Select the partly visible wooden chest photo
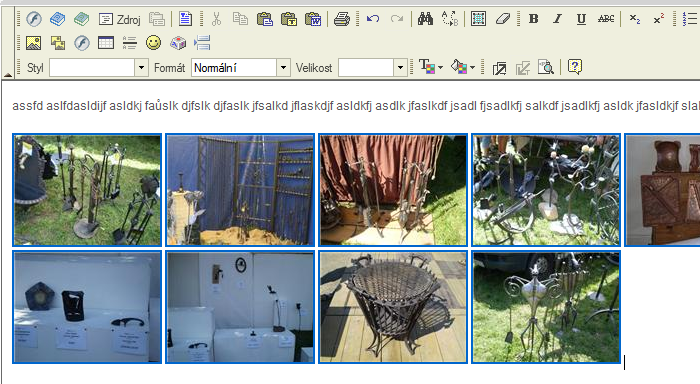700x384 pixels. [x=662, y=190]
